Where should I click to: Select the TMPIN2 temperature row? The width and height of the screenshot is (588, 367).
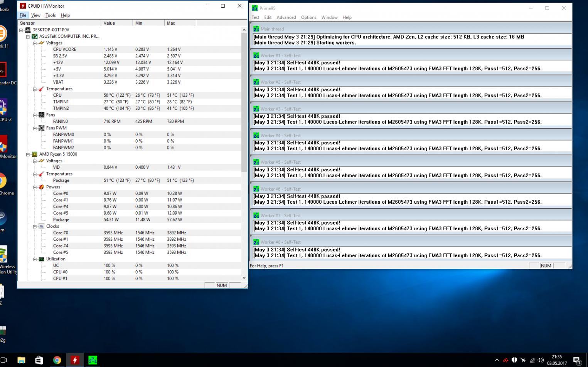coord(129,108)
